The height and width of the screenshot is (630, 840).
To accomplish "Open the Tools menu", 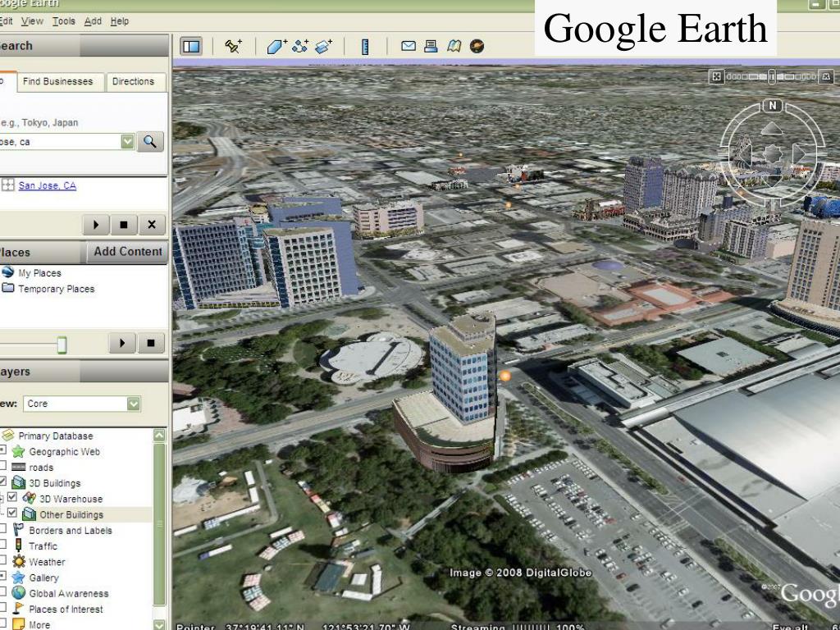I will tap(63, 21).
